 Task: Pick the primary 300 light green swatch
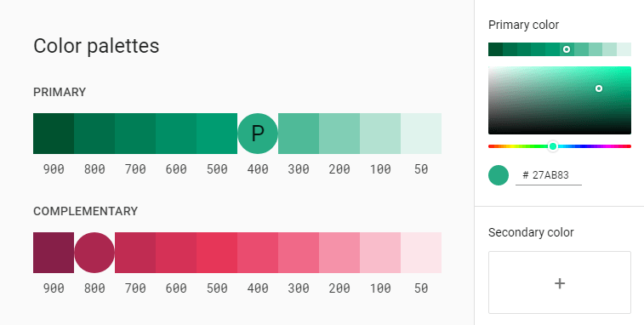click(299, 134)
